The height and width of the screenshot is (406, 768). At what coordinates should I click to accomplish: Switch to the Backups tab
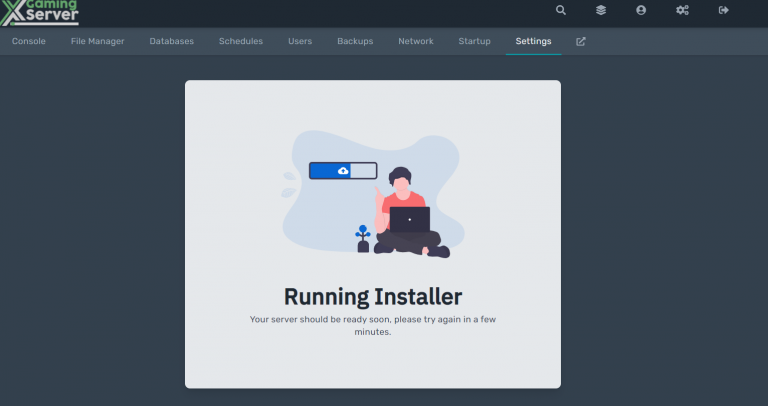pos(355,42)
